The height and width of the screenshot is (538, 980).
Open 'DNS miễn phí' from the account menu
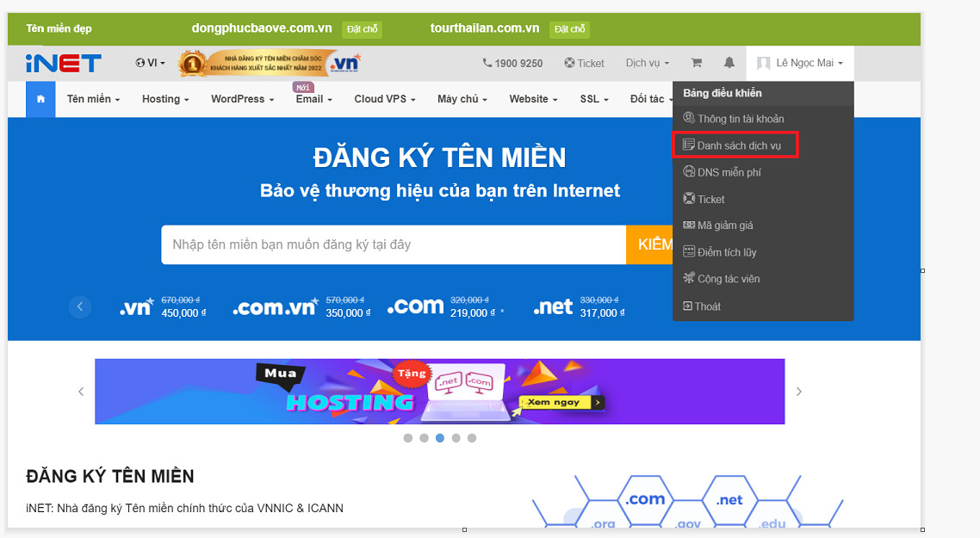[729, 171]
